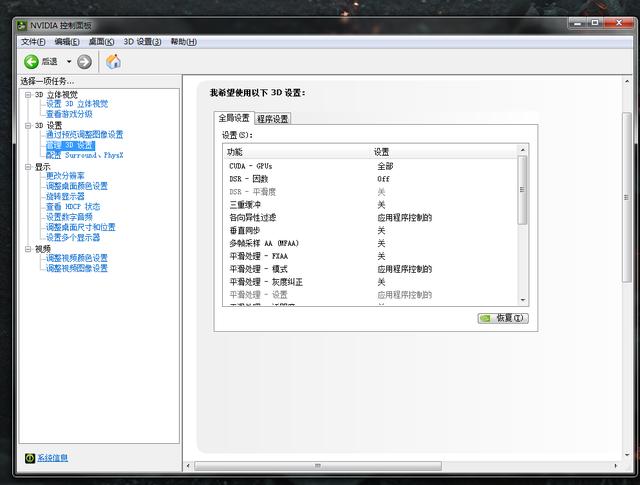Click the System Information icon
The height and width of the screenshot is (485, 640).
click(30, 458)
